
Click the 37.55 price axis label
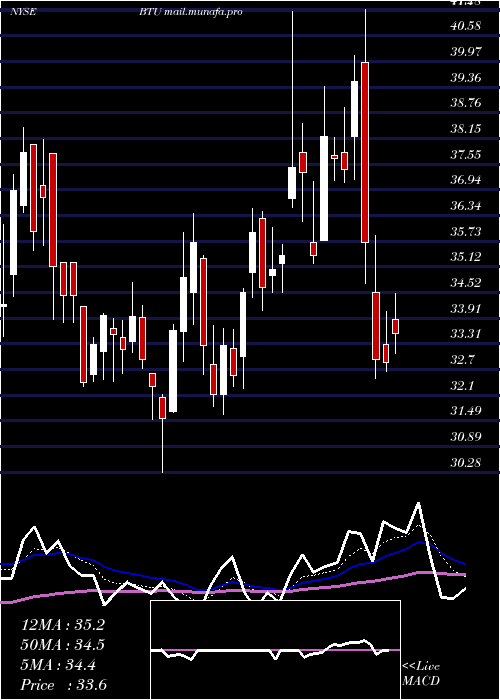tap(466, 155)
